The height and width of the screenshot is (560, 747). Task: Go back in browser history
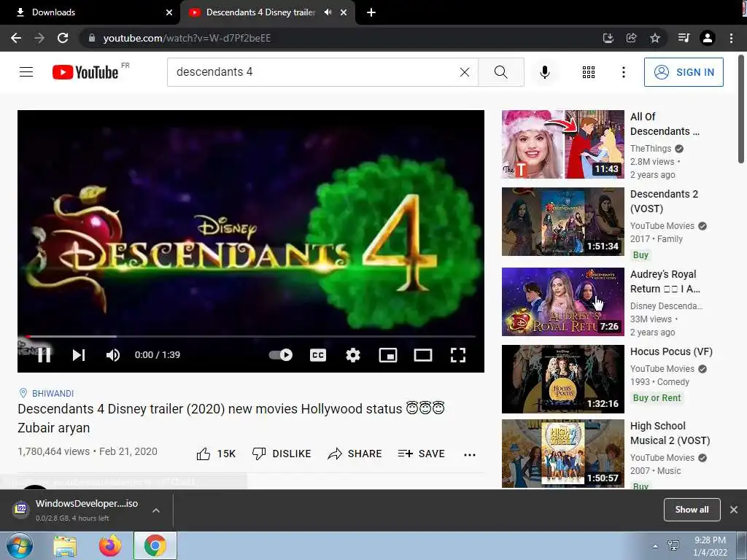coord(16,38)
